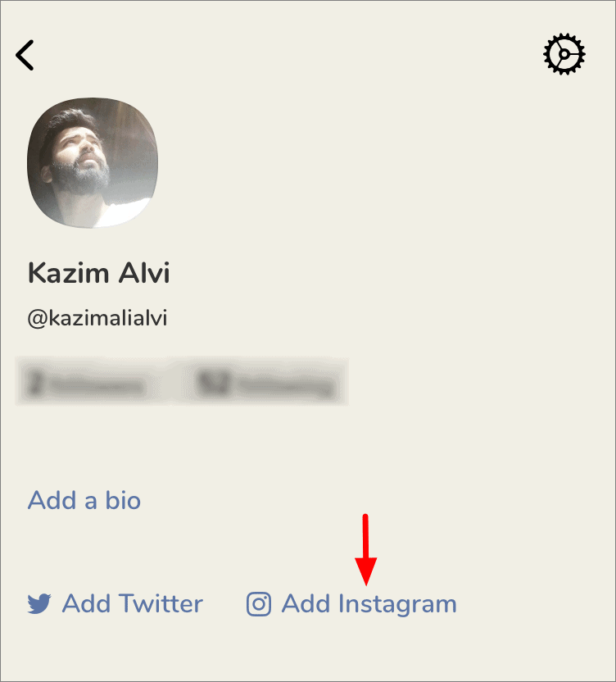
Task: Link a Twitter account to profile
Action: (x=115, y=603)
